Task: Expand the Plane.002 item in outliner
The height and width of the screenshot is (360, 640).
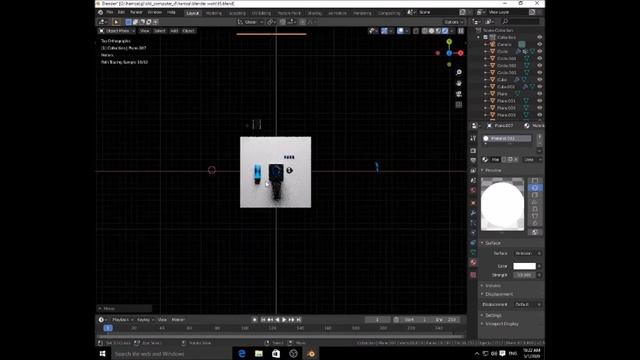Action: (486, 108)
